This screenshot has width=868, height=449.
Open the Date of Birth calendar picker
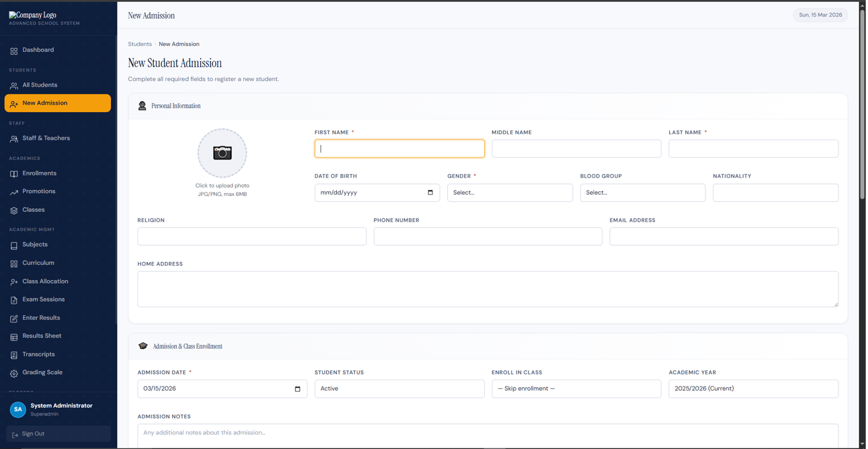click(x=430, y=193)
